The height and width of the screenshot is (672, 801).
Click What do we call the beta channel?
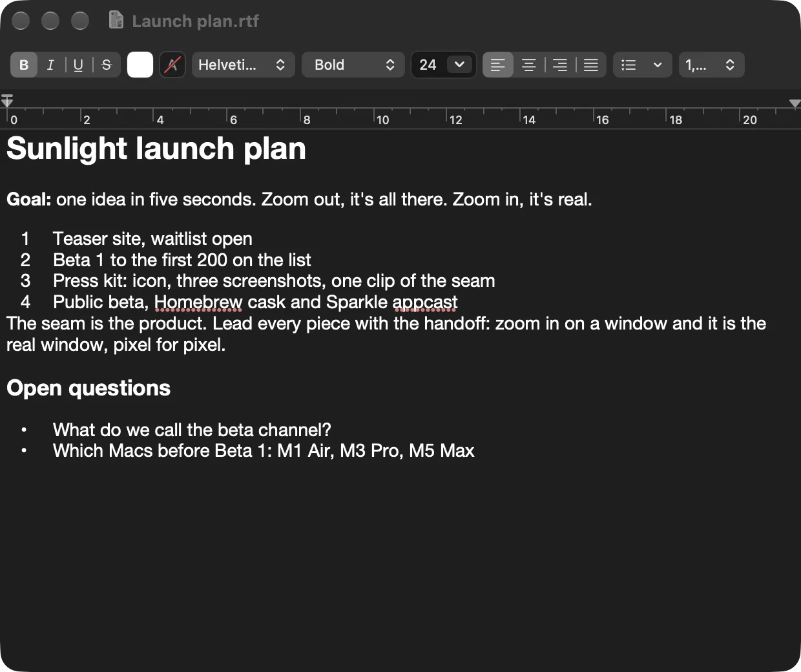(192, 430)
